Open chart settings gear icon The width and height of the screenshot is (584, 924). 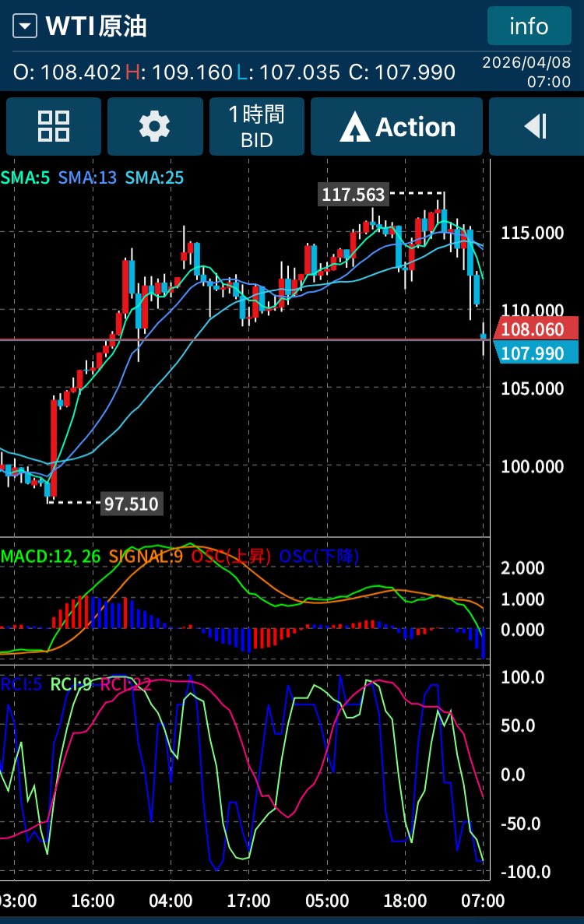[155, 127]
